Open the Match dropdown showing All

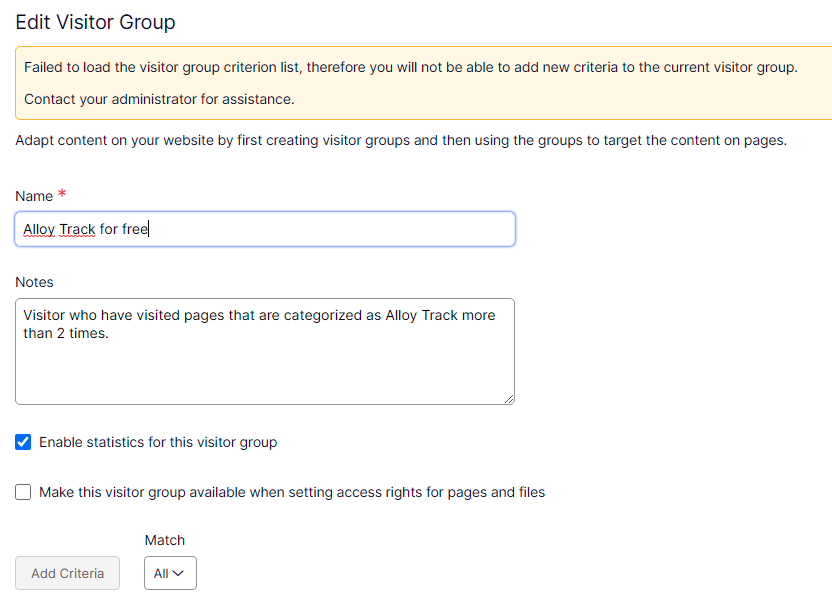170,573
